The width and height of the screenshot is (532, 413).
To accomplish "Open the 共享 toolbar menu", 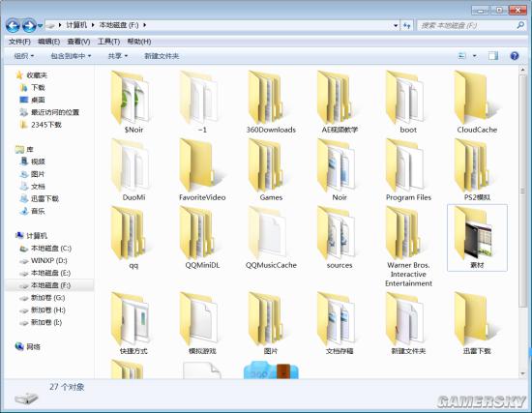I will [117, 56].
